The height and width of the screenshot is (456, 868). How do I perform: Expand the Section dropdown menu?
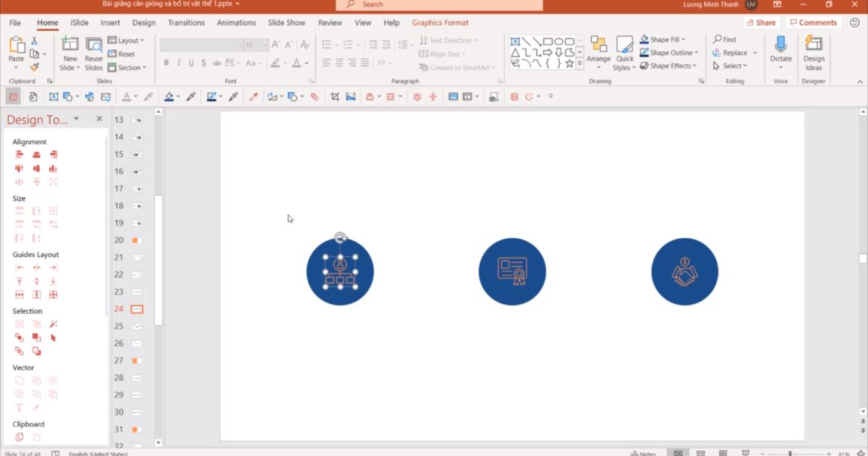(127, 67)
